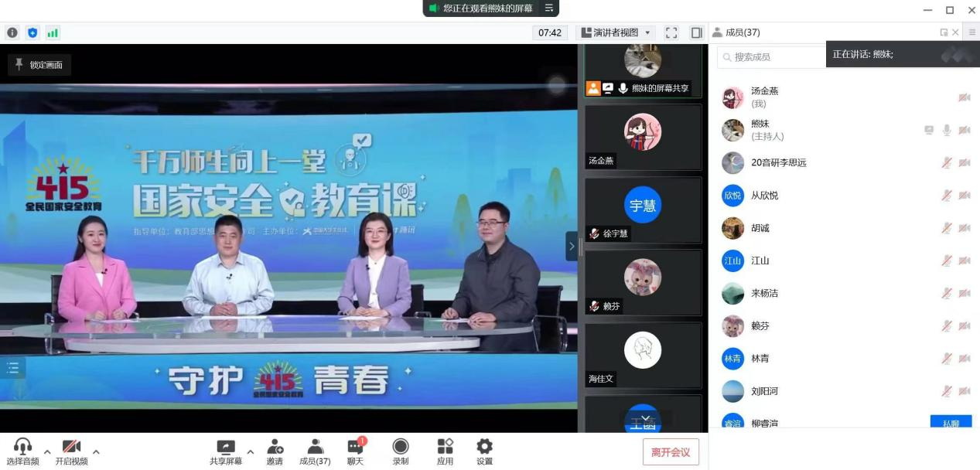Screen dimensions: 980x470
Task: Open 设置 gear settings
Action: (484, 451)
